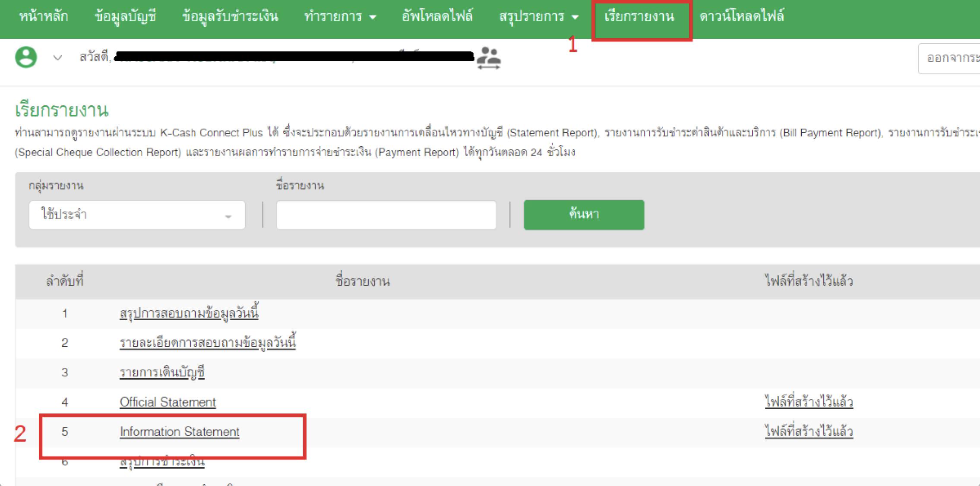Open the ข้อมูลบัญชี menu item
The image size is (980, 486).
(x=125, y=16)
